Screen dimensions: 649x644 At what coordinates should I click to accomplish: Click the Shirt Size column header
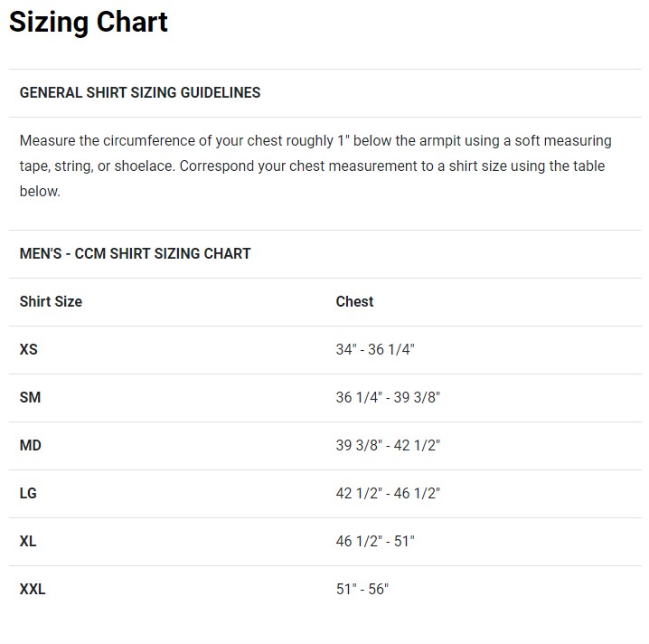51,301
